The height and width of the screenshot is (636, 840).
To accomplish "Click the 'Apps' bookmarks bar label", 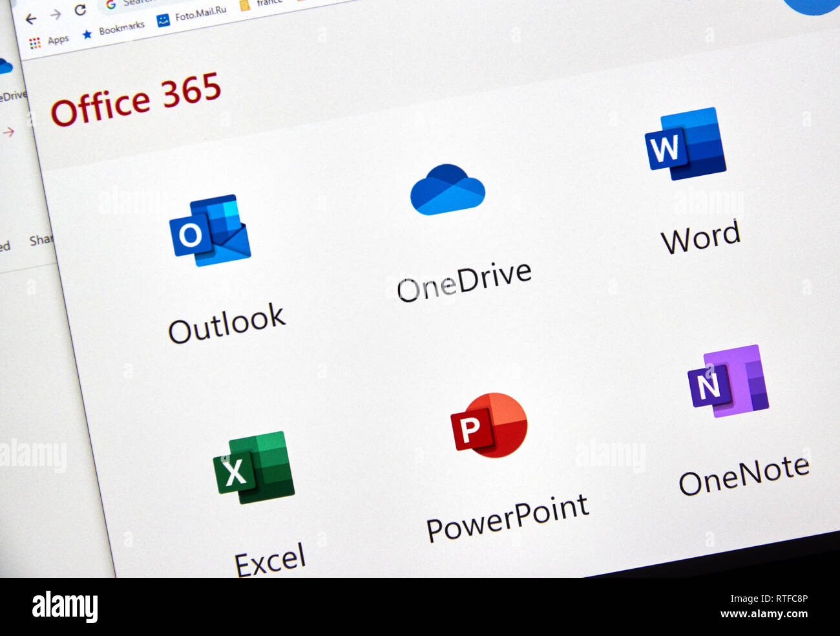I will (58, 39).
